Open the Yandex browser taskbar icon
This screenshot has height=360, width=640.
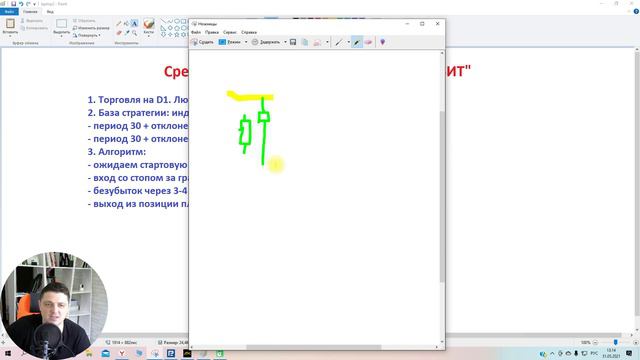pyautogui.click(x=122, y=353)
